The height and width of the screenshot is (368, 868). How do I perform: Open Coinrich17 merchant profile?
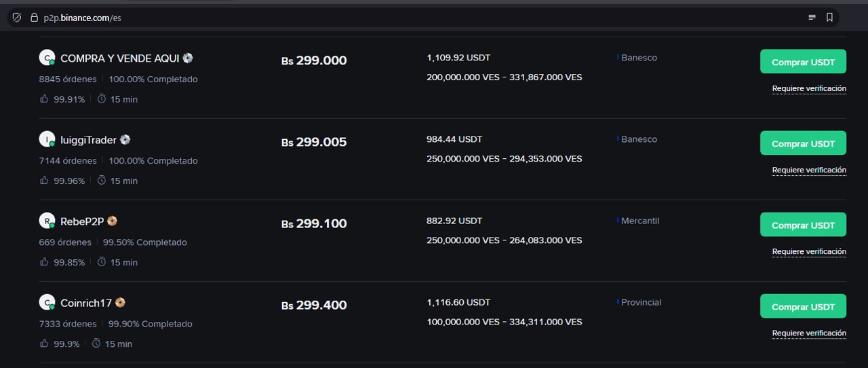click(x=85, y=303)
